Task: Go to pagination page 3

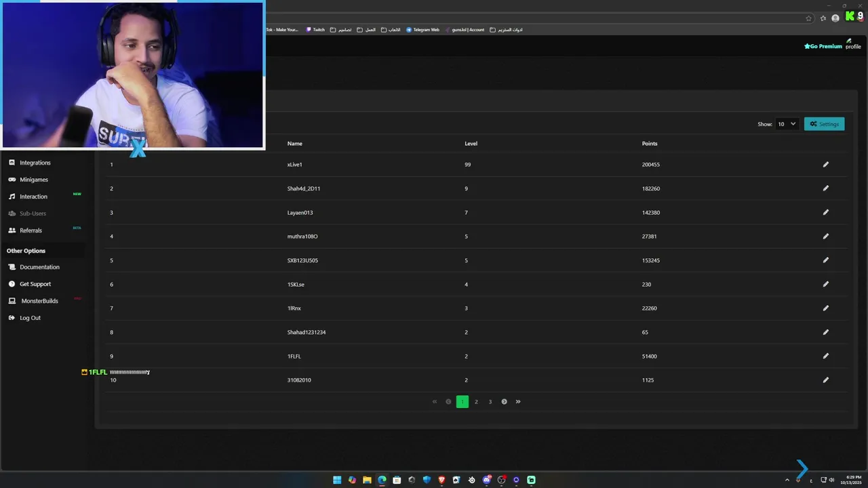Action: point(490,402)
